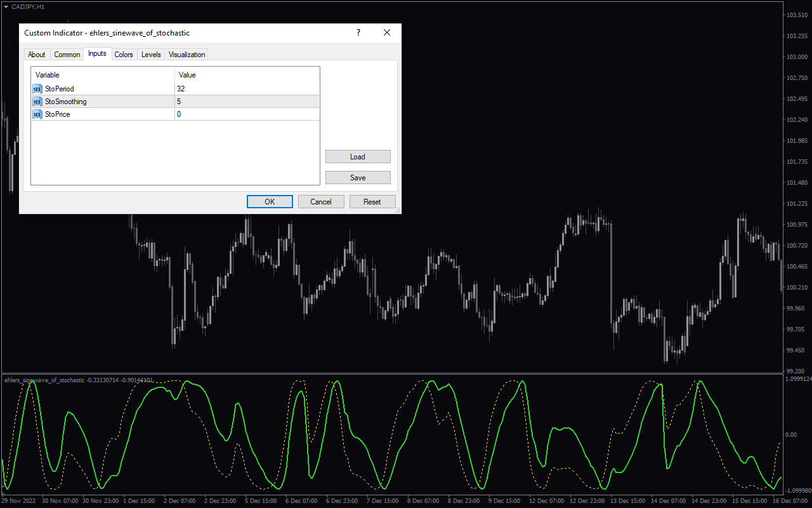The height and width of the screenshot is (508, 812).
Task: Click the StoPeriod variable name
Action: click(x=59, y=89)
